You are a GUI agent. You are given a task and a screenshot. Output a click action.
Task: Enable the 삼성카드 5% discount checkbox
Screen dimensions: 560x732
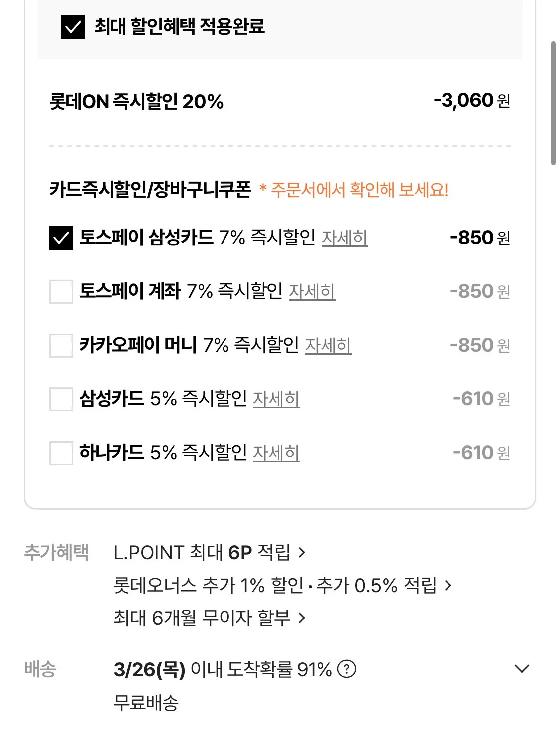[61, 399]
